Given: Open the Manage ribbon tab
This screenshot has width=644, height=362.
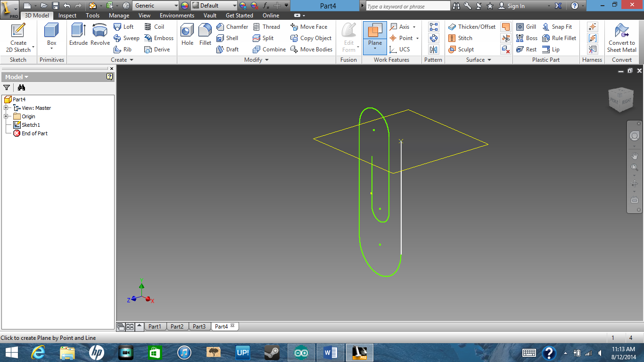Looking at the screenshot, I should click(x=119, y=16).
